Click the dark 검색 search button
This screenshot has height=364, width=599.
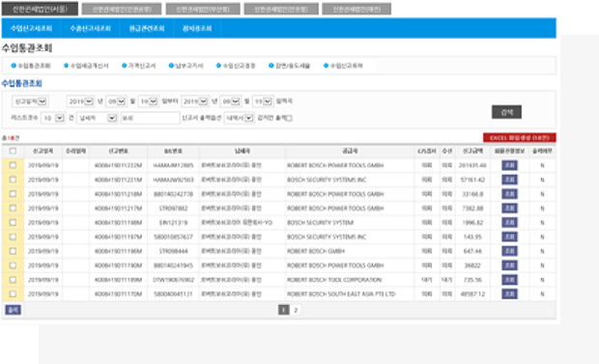(x=506, y=112)
